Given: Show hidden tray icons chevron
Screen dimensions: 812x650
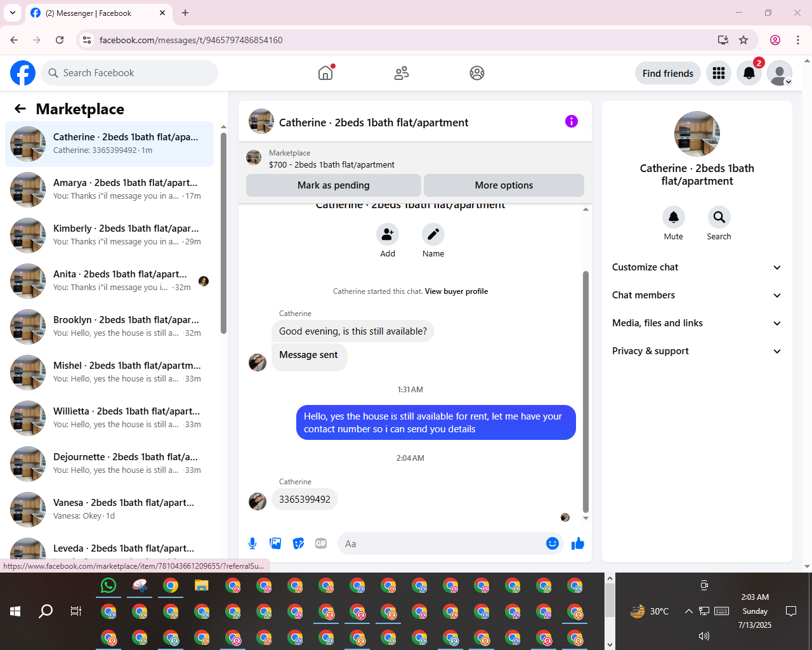Looking at the screenshot, I should [x=688, y=611].
